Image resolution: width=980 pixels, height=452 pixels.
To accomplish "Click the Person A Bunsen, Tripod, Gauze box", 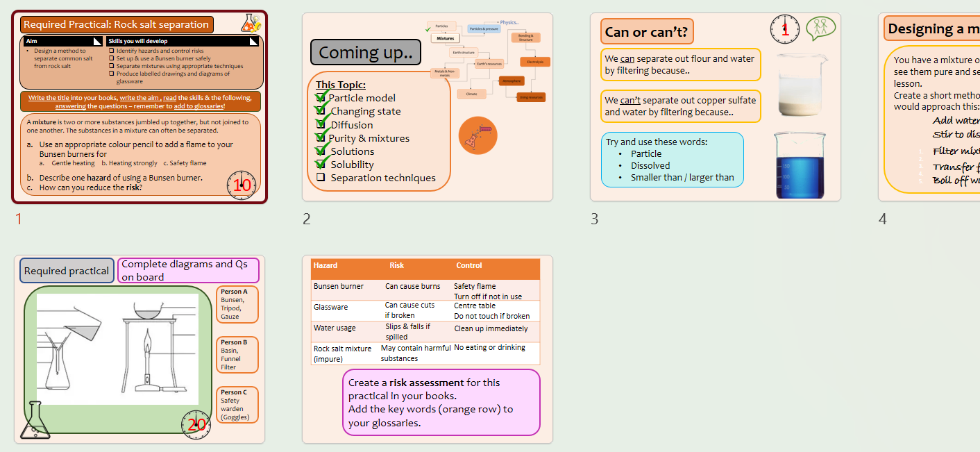I will click(x=237, y=304).
